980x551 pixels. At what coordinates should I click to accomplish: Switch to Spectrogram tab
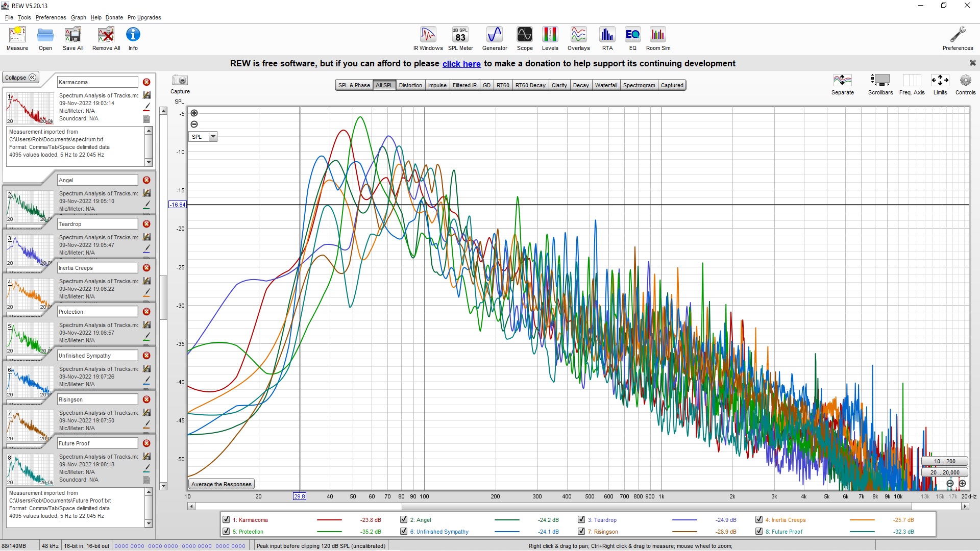(639, 85)
